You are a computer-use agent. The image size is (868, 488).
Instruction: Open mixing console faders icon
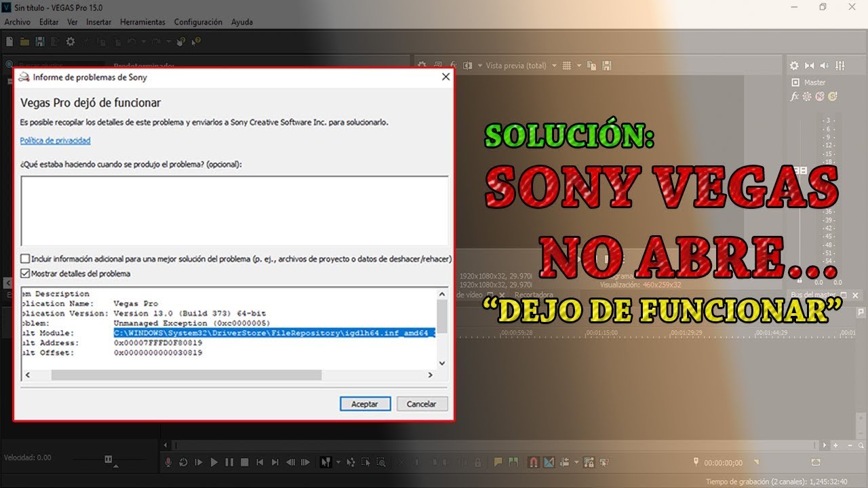click(x=840, y=66)
